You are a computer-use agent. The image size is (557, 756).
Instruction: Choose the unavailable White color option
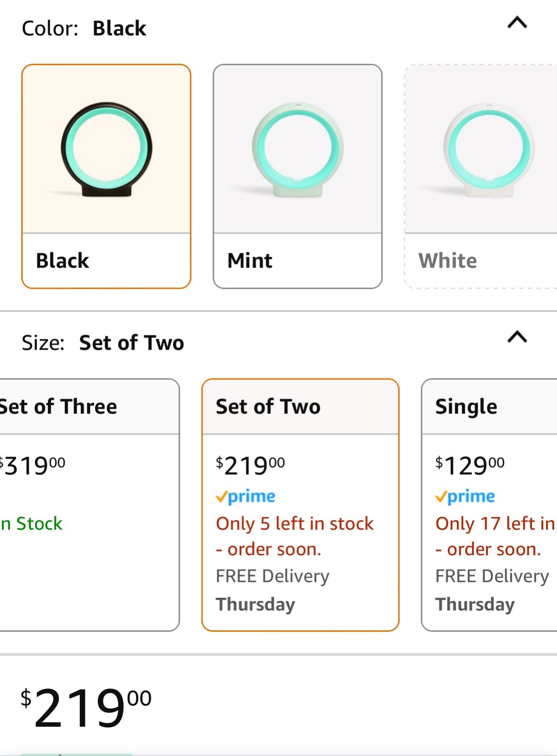click(x=481, y=176)
